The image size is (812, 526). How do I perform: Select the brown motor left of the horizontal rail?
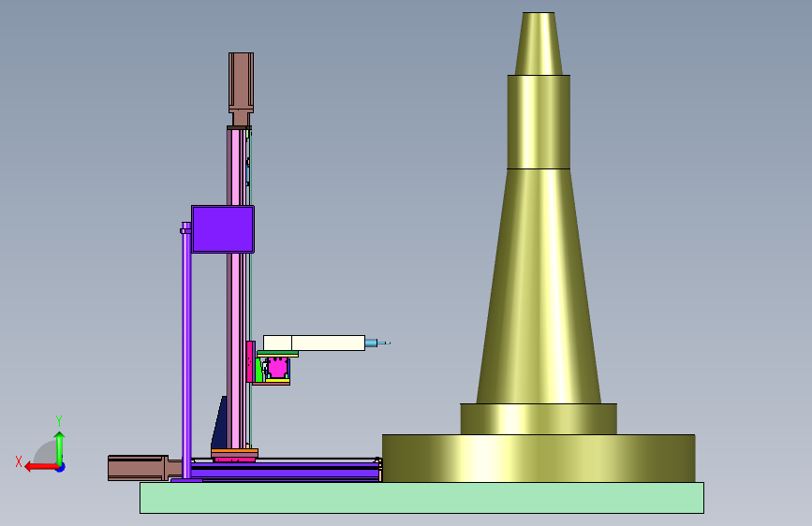click(144, 468)
